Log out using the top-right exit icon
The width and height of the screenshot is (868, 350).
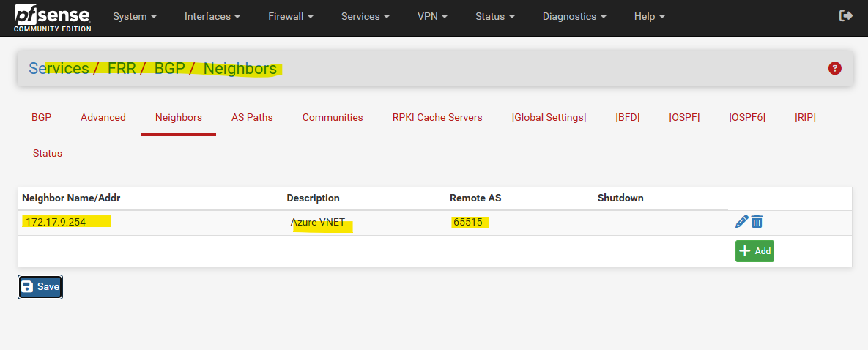[x=846, y=16]
